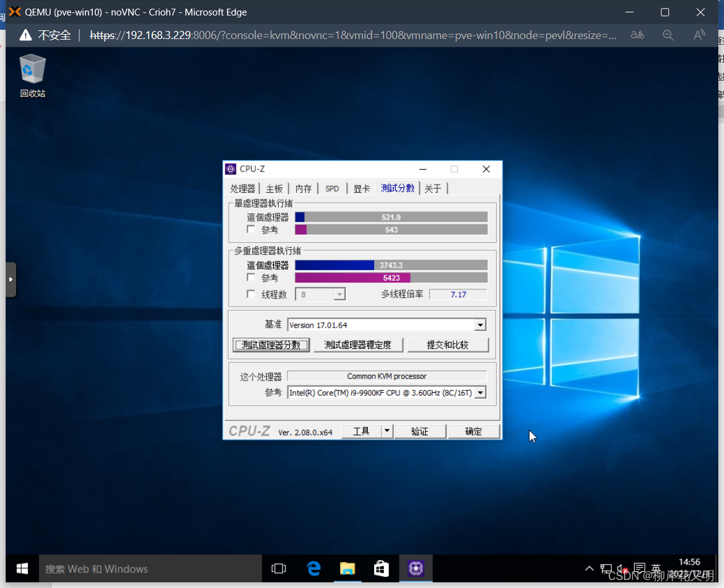Screen dimensions: 724x588
Task: Select the 測試分數 tab
Action: (x=398, y=188)
